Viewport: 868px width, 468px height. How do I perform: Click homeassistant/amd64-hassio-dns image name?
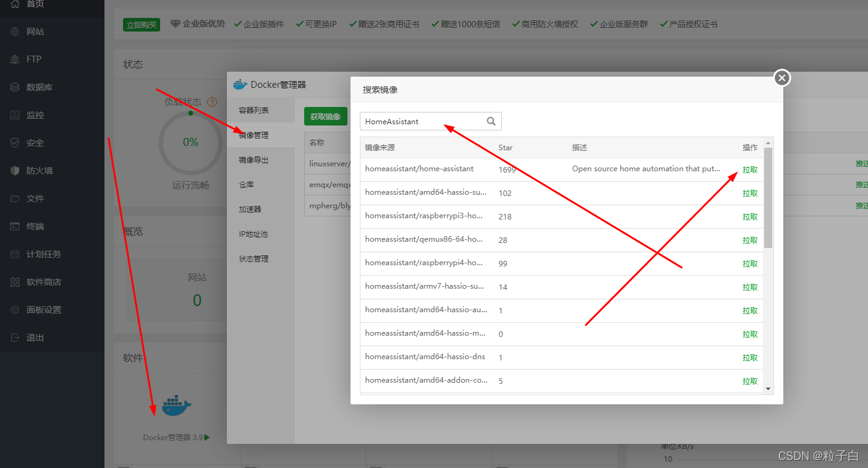click(x=425, y=357)
